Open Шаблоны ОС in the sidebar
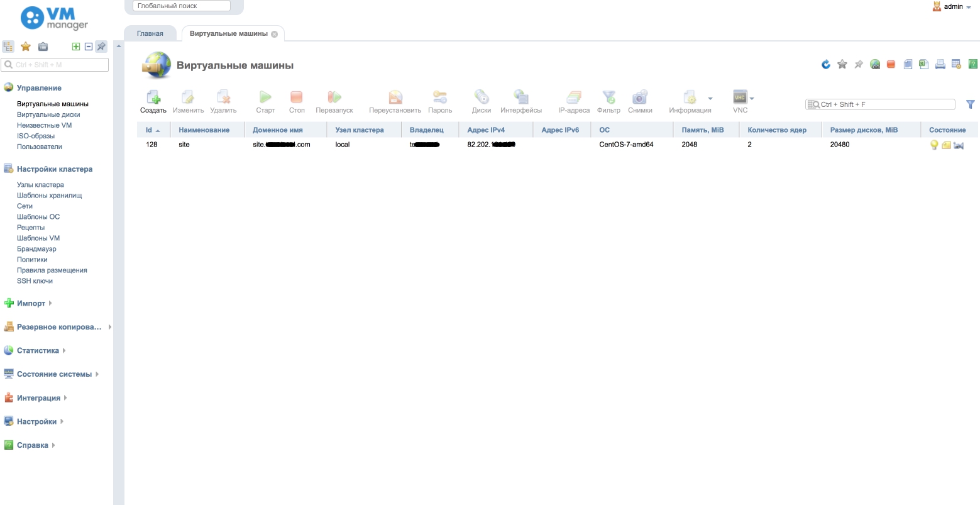The height and width of the screenshot is (505, 980). tap(38, 217)
